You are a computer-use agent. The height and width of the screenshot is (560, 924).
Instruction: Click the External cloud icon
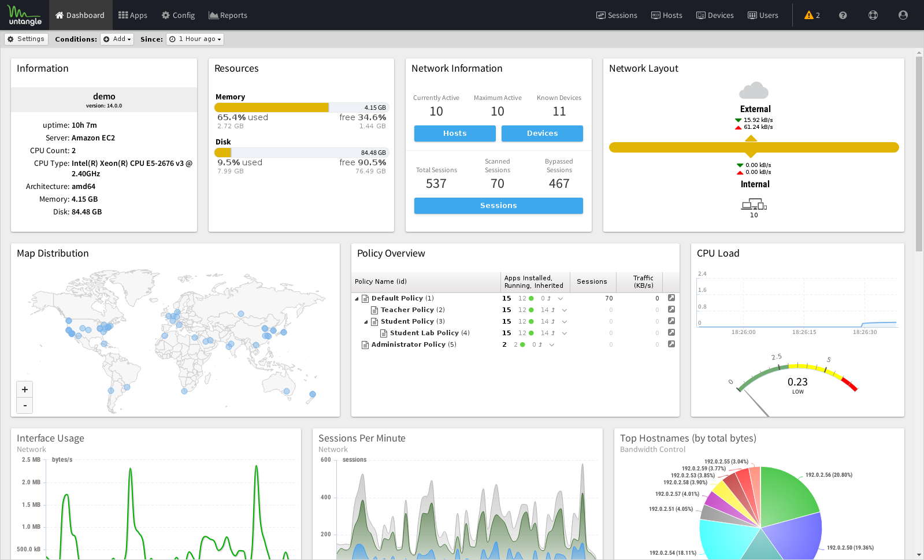pyautogui.click(x=754, y=91)
